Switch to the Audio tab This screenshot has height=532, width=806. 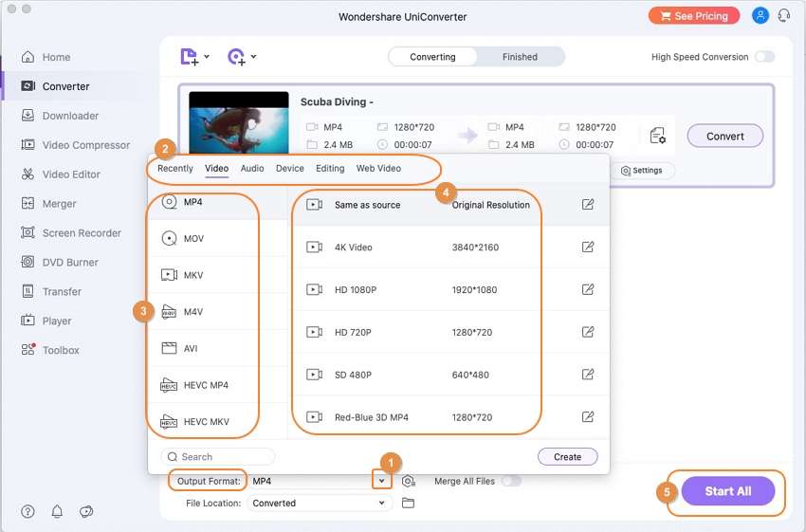[x=252, y=168]
